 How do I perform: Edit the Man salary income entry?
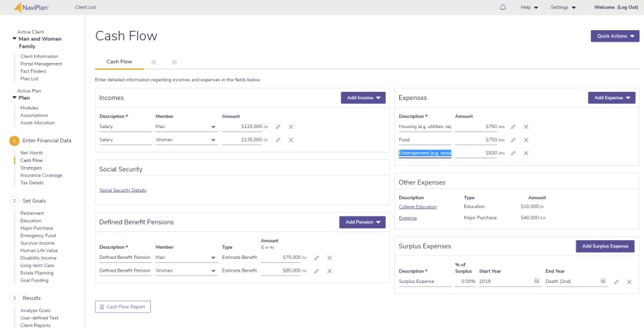(278, 126)
